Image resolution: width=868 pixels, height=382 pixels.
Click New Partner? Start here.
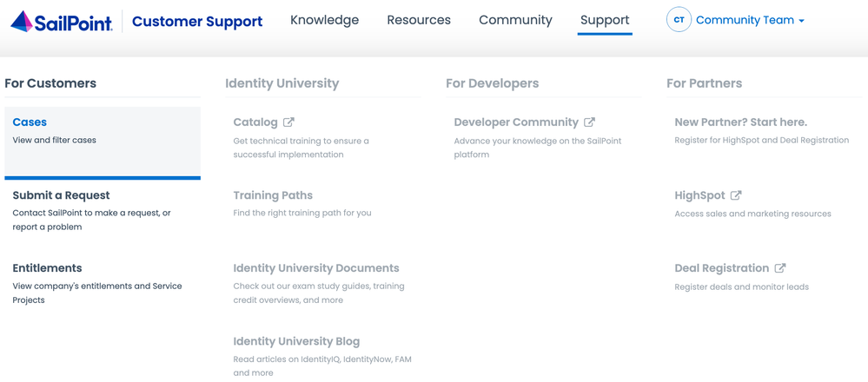click(740, 122)
